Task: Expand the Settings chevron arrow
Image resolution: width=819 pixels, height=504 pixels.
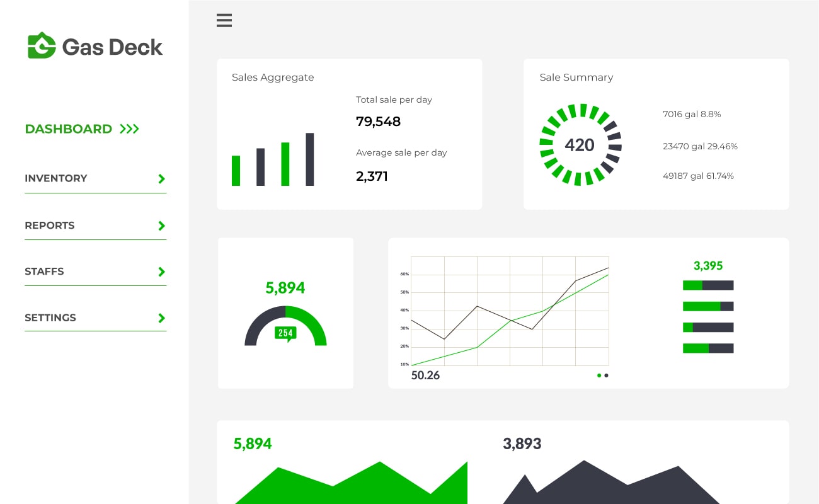Action: (x=161, y=318)
